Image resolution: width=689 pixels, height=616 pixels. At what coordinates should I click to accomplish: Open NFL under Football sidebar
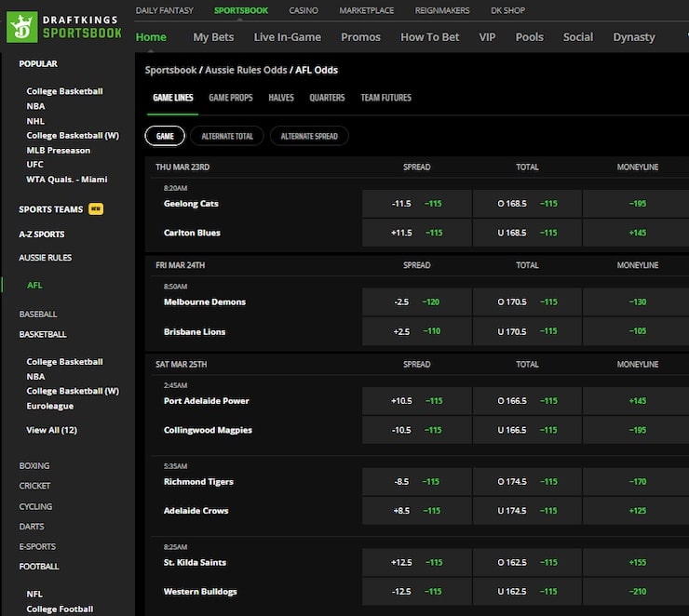(34, 594)
